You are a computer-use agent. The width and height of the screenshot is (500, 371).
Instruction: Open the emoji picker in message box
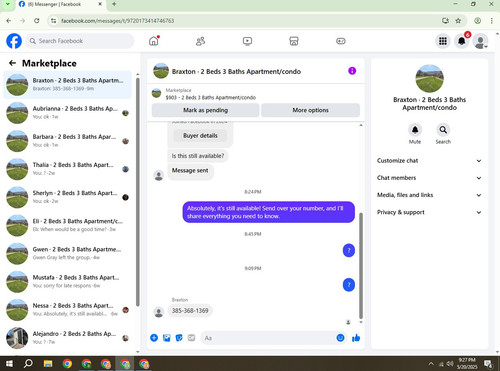coord(340,338)
